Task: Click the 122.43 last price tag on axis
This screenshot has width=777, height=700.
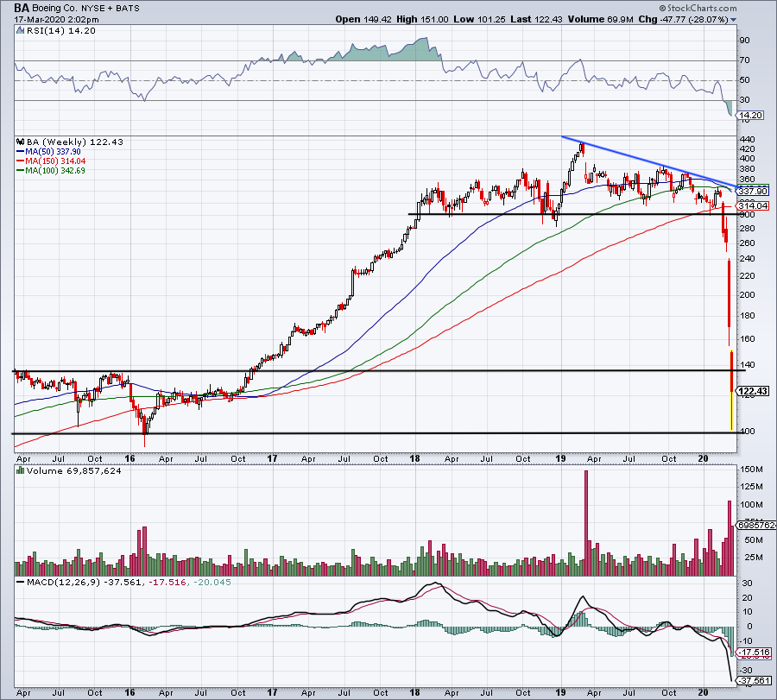Action: [753, 391]
